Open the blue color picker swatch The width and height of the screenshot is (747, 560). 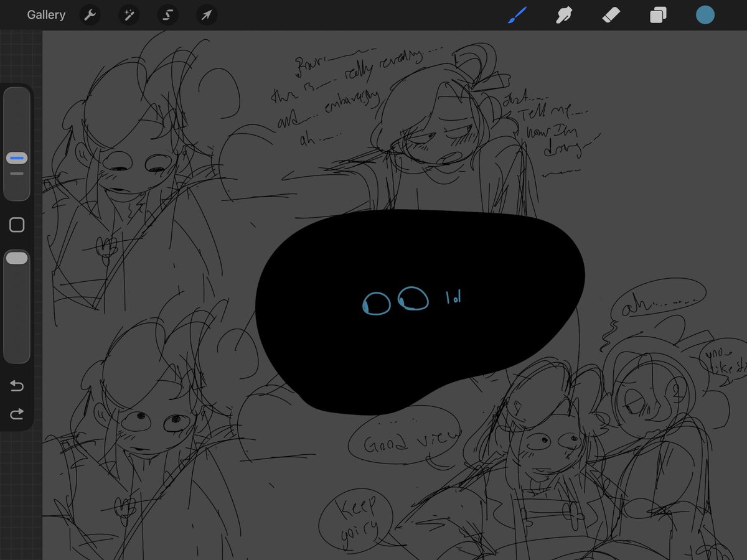tap(705, 15)
